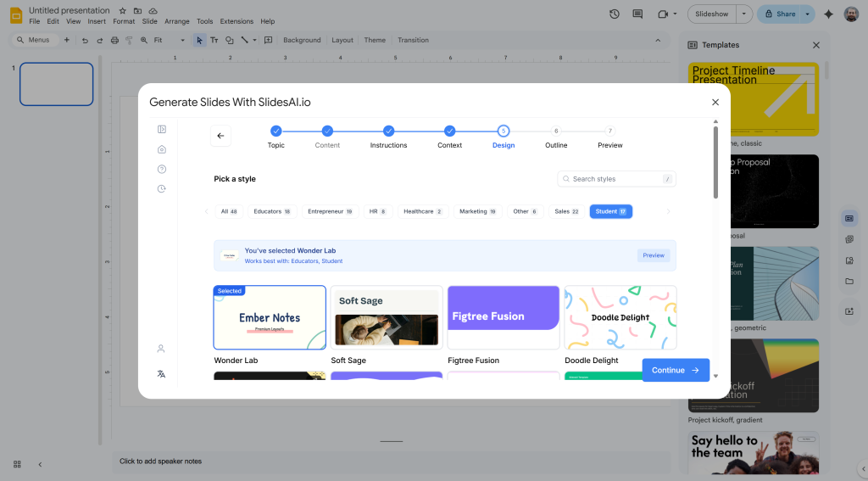
Task: Open the Format menu
Action: point(124,21)
